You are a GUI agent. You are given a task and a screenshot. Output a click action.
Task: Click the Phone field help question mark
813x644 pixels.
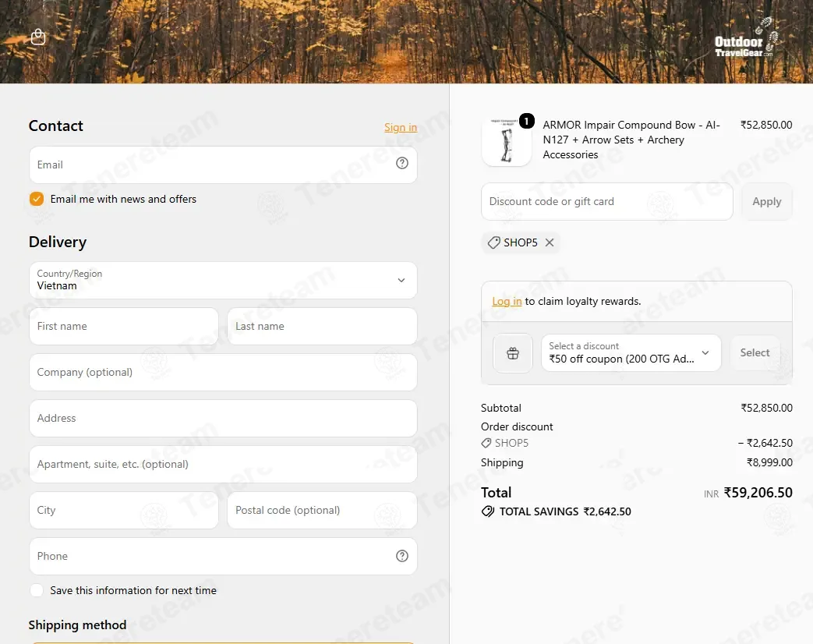point(402,556)
